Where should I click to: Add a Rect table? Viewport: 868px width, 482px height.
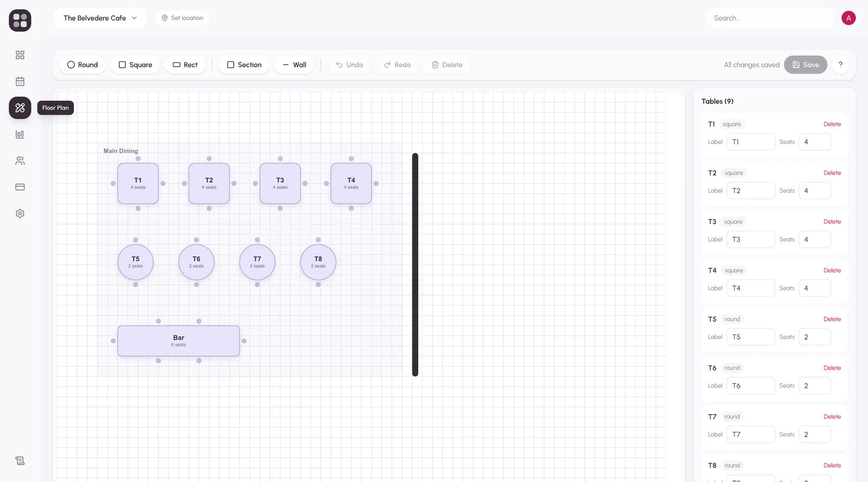[185, 65]
